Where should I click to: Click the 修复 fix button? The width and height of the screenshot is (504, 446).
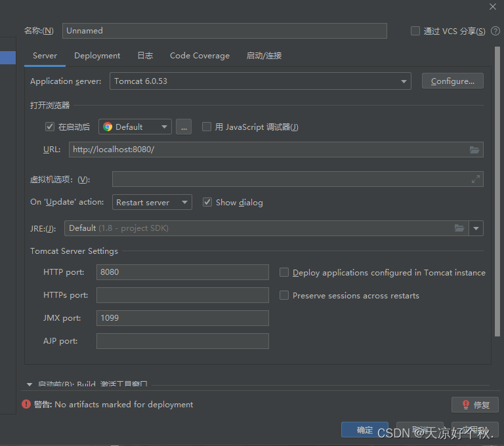[x=475, y=405]
